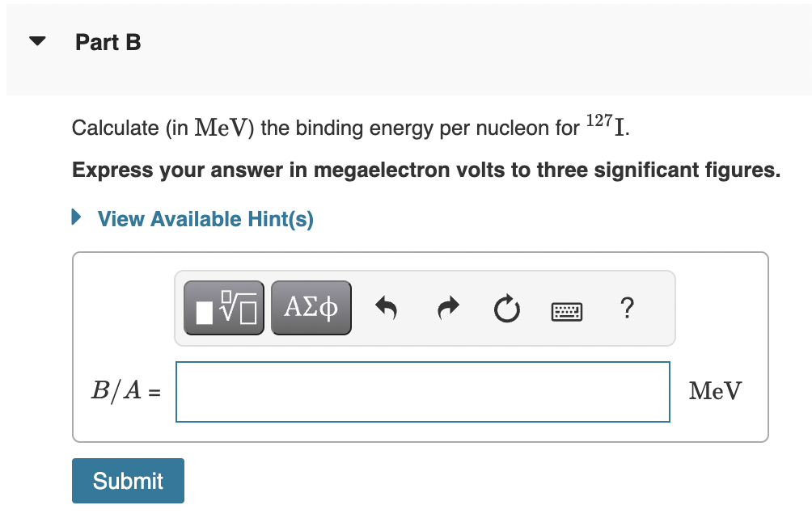Screen dimensions: 812x522
Task: Click the Part B header
Action: (x=108, y=42)
